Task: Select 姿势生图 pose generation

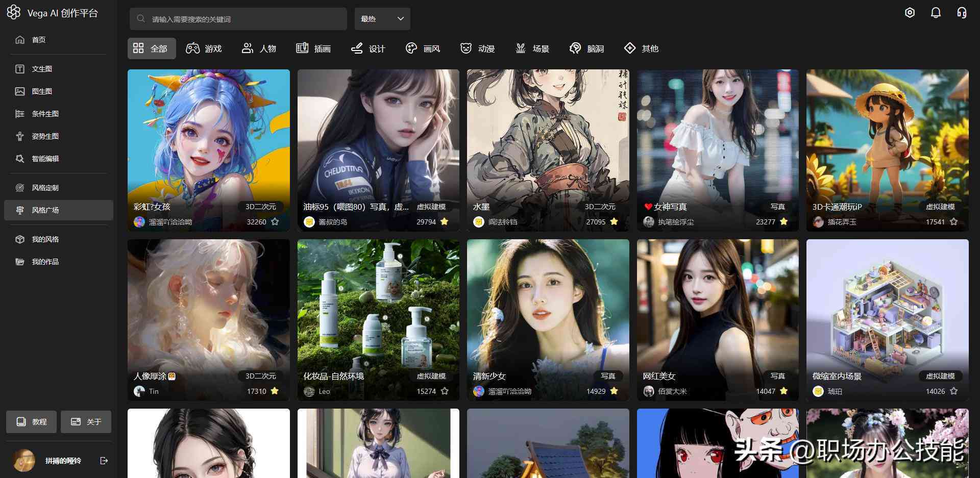Action: pos(59,136)
